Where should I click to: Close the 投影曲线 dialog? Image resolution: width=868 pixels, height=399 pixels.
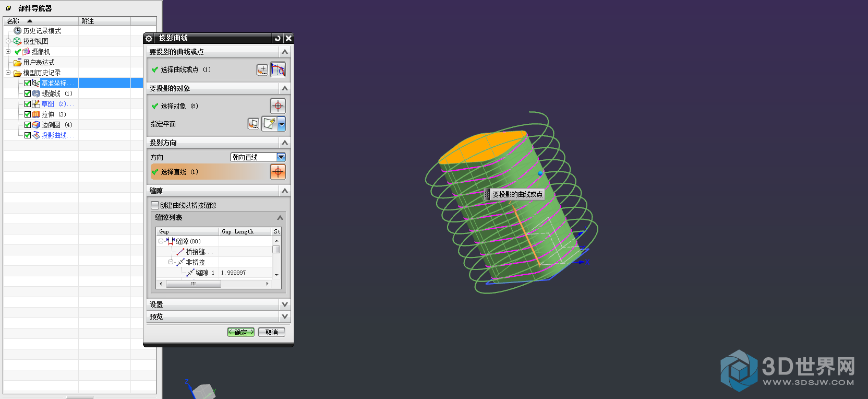coord(288,38)
